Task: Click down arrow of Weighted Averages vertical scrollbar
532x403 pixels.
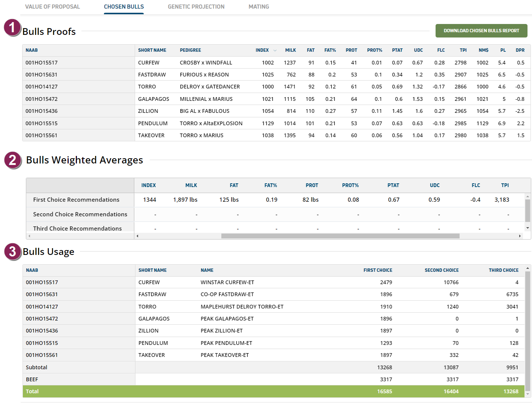Action: point(527,228)
